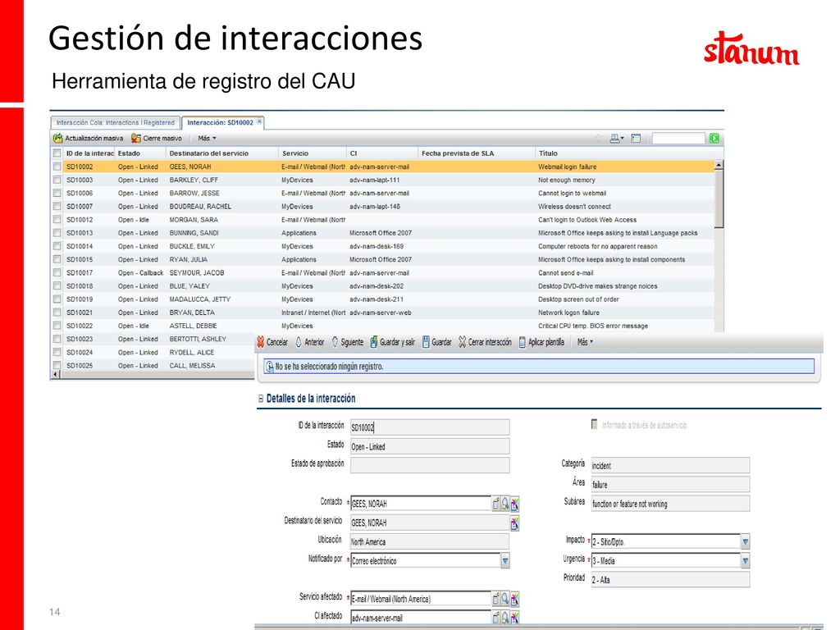Click the icon beside Destinatario del servicio field

tap(515, 523)
